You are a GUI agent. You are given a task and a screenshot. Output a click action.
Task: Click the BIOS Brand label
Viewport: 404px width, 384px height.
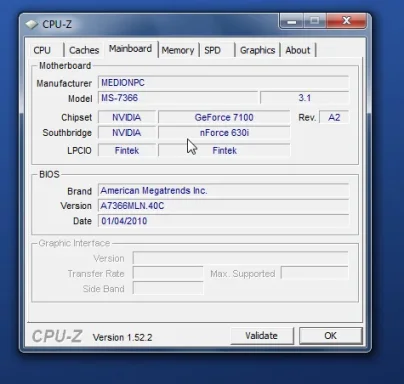[x=79, y=191]
